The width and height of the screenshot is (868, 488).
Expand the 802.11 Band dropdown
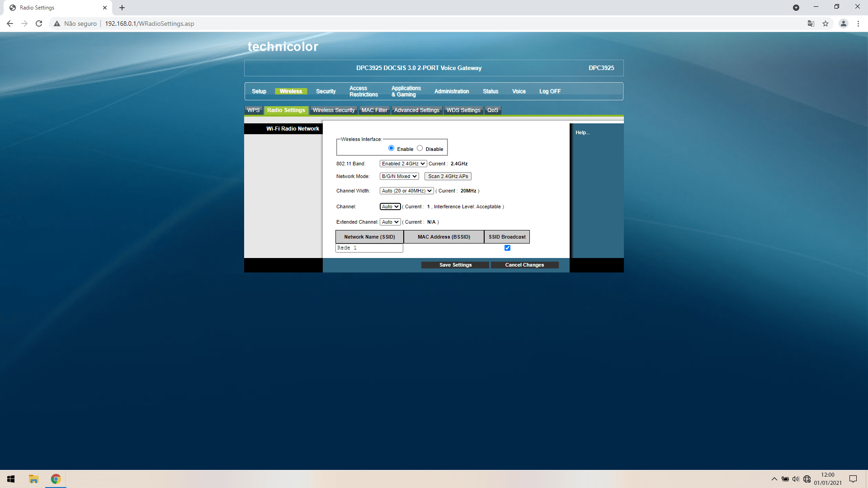tap(403, 163)
